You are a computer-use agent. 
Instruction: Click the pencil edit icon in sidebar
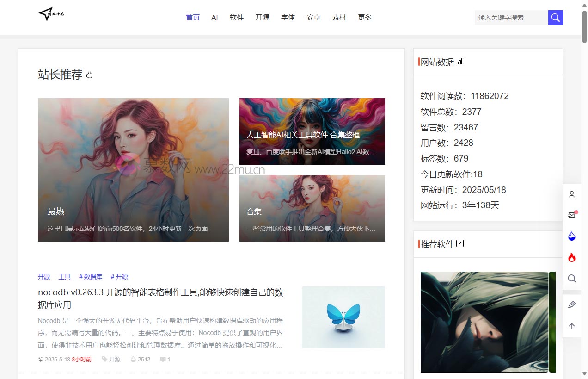pos(572,304)
